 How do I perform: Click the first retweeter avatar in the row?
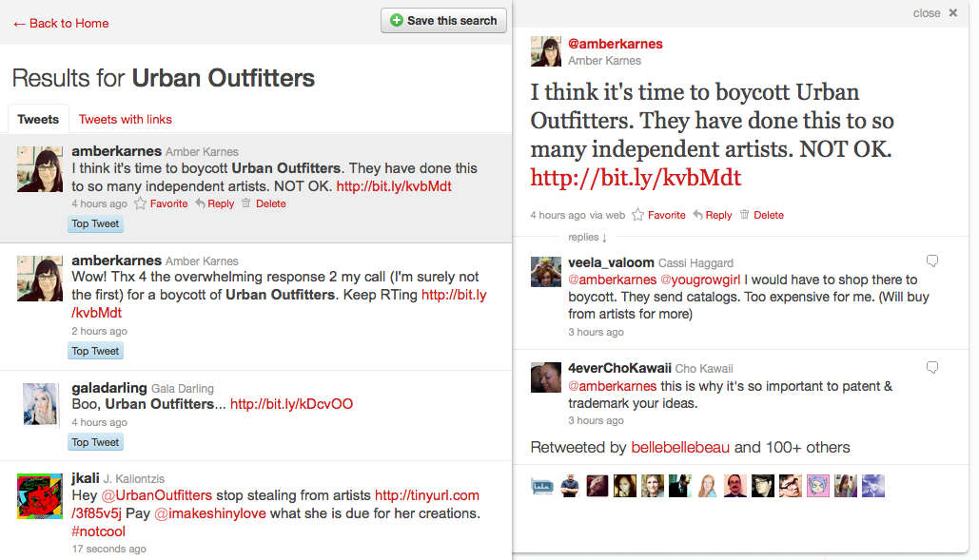541,486
